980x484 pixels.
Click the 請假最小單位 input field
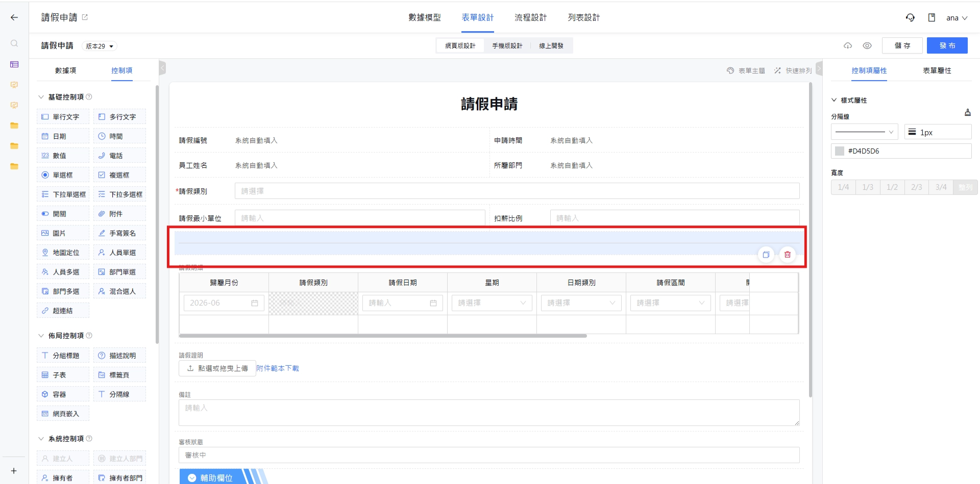coord(360,218)
